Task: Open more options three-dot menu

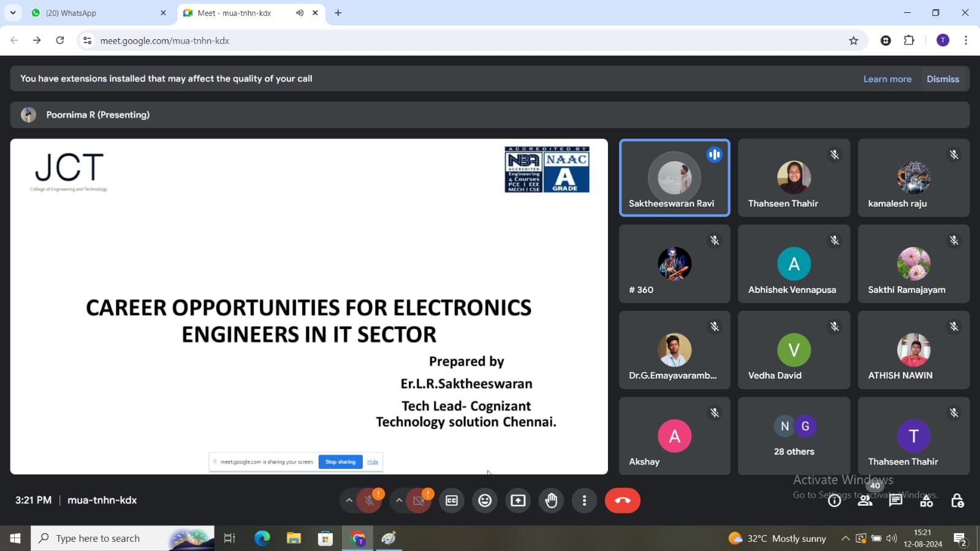Action: pos(584,501)
